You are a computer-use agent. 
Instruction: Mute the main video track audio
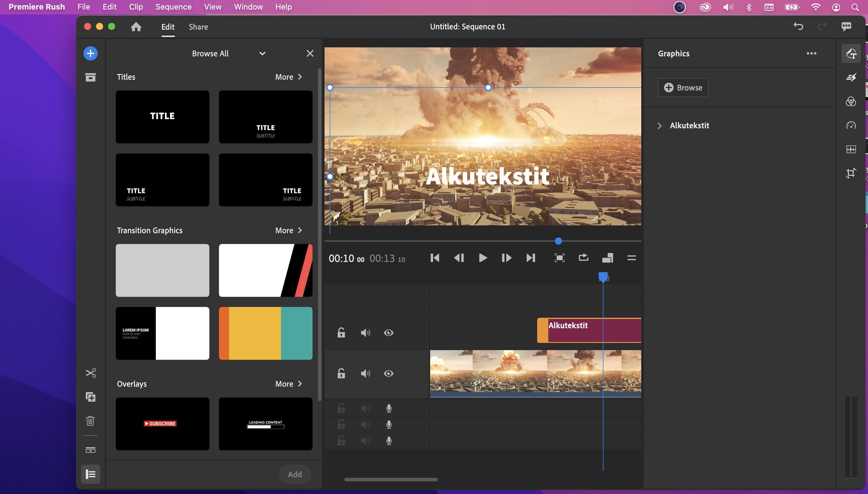pyautogui.click(x=365, y=373)
